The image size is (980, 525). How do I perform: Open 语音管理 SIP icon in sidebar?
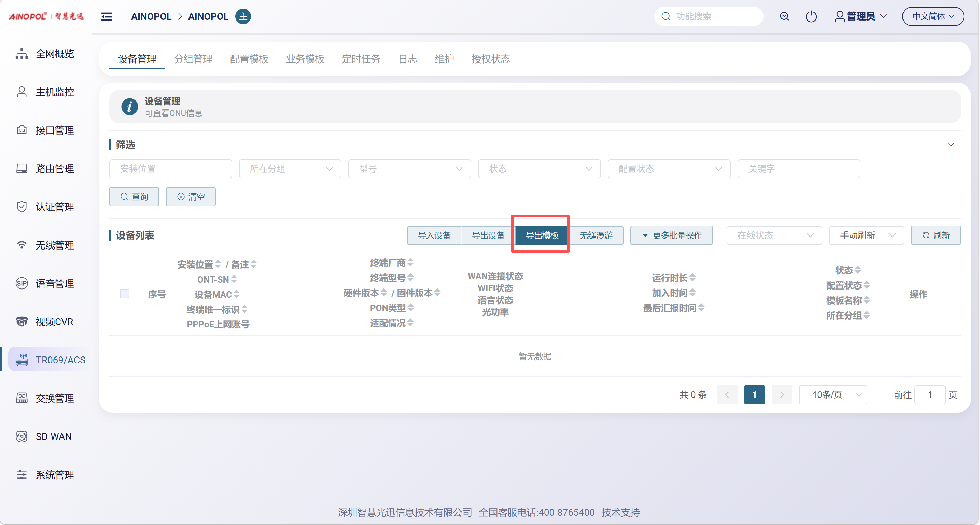pos(22,283)
